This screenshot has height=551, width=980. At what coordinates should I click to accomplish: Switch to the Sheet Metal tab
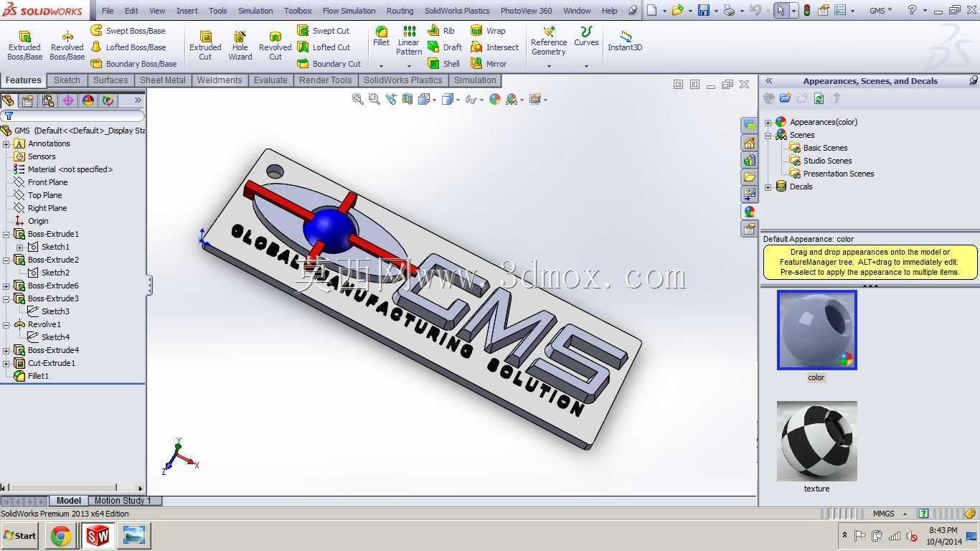(162, 80)
